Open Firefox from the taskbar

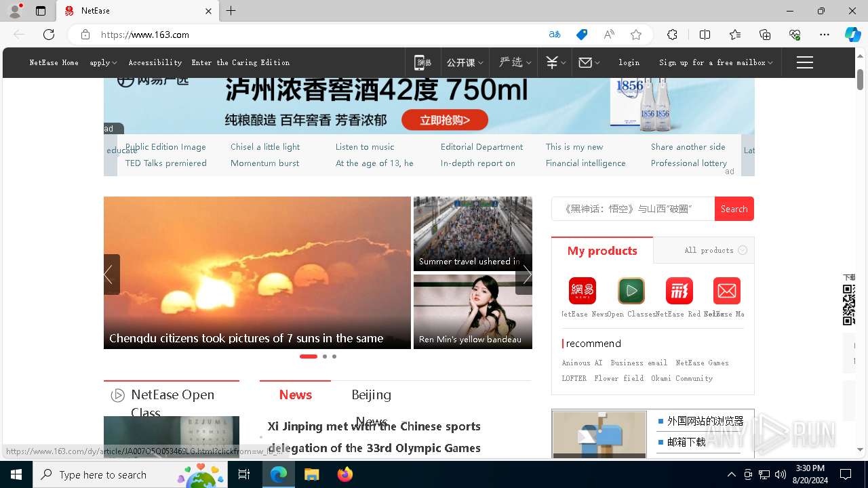[x=345, y=474]
